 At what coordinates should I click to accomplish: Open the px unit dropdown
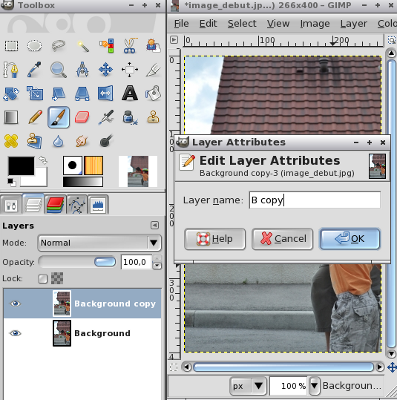coord(249,386)
